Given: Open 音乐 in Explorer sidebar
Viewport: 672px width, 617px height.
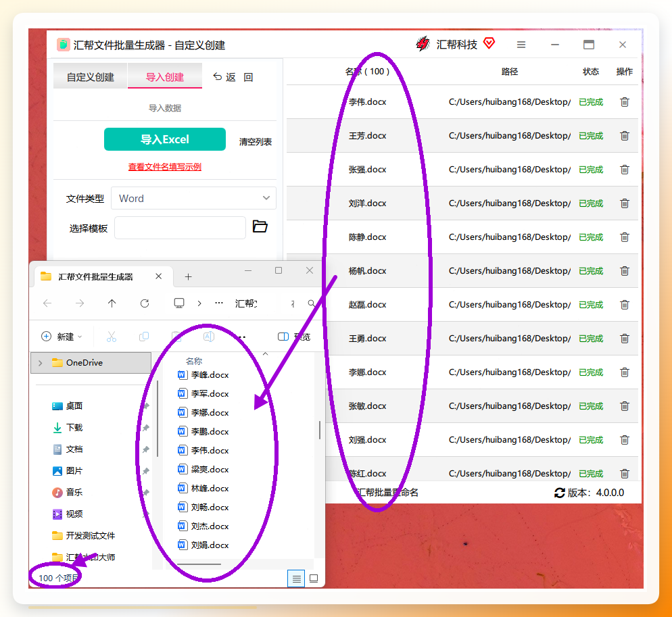Looking at the screenshot, I should point(74,492).
